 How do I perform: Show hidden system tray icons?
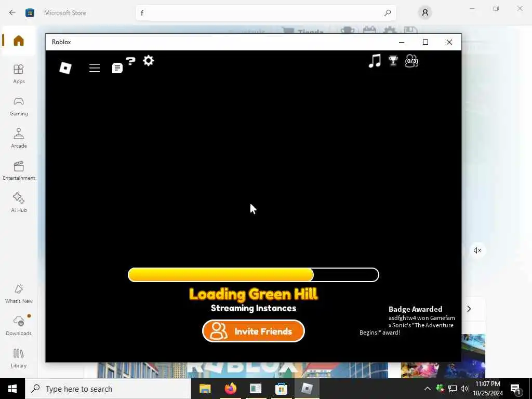click(x=428, y=389)
